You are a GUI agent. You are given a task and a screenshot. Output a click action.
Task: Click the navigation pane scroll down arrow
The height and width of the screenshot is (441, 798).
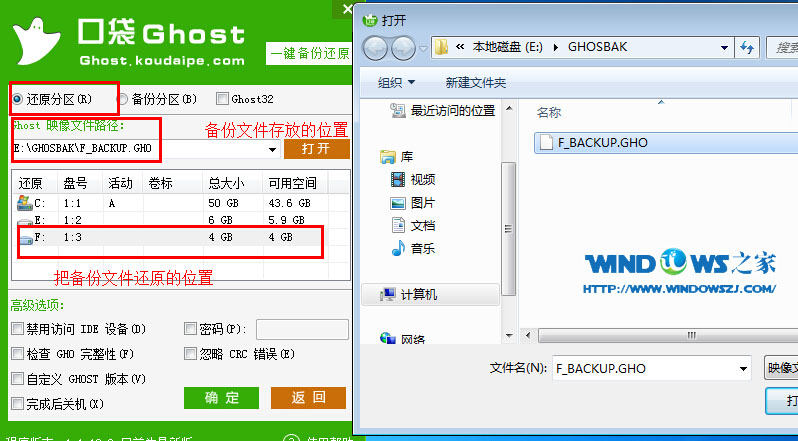(x=508, y=336)
